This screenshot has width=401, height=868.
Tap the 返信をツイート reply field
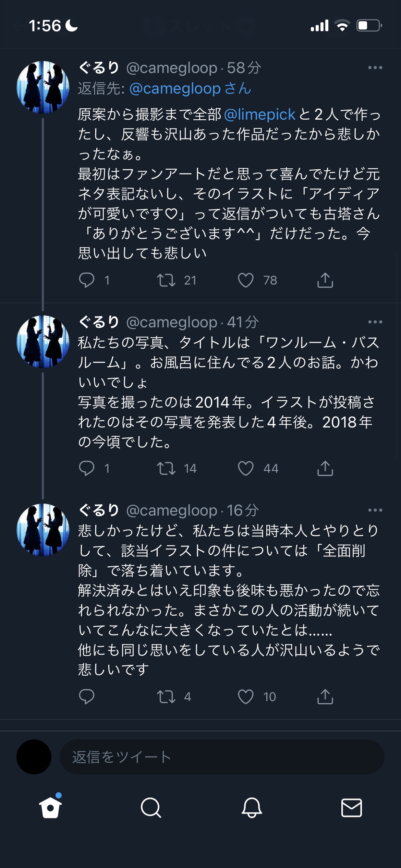(221, 757)
